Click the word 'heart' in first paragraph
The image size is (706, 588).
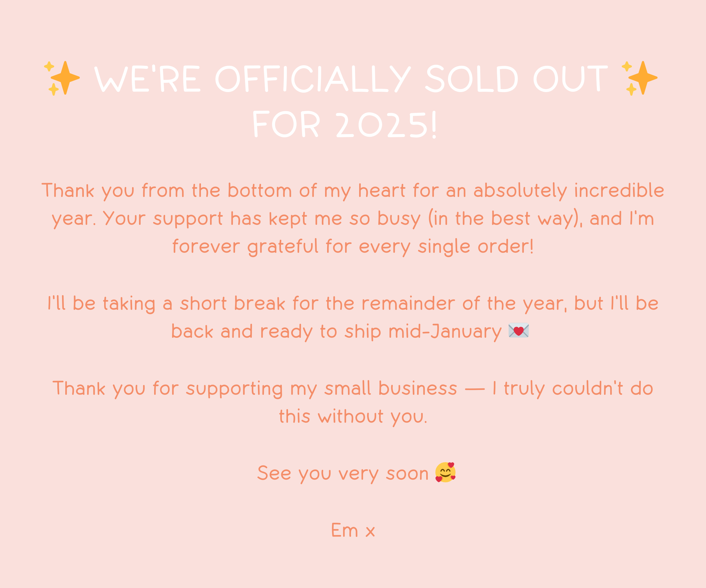point(382,191)
